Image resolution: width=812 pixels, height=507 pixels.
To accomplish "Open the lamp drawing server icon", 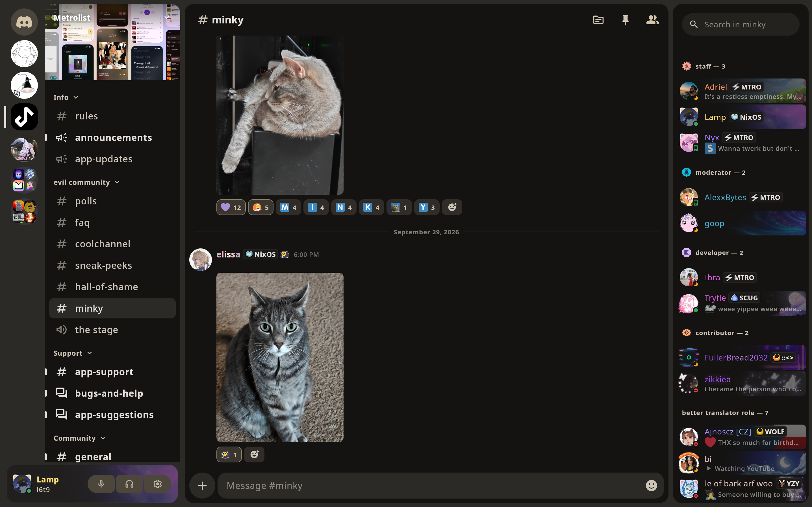I will 24,85.
